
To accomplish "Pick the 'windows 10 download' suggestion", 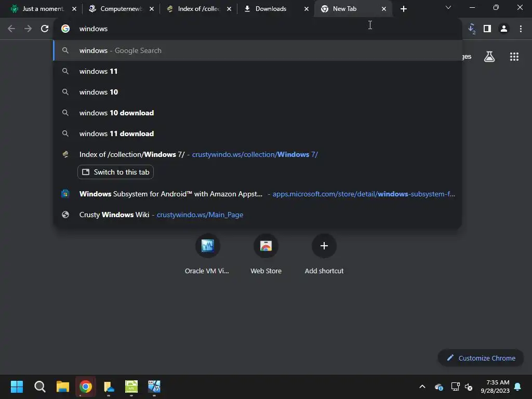I will pos(258,113).
